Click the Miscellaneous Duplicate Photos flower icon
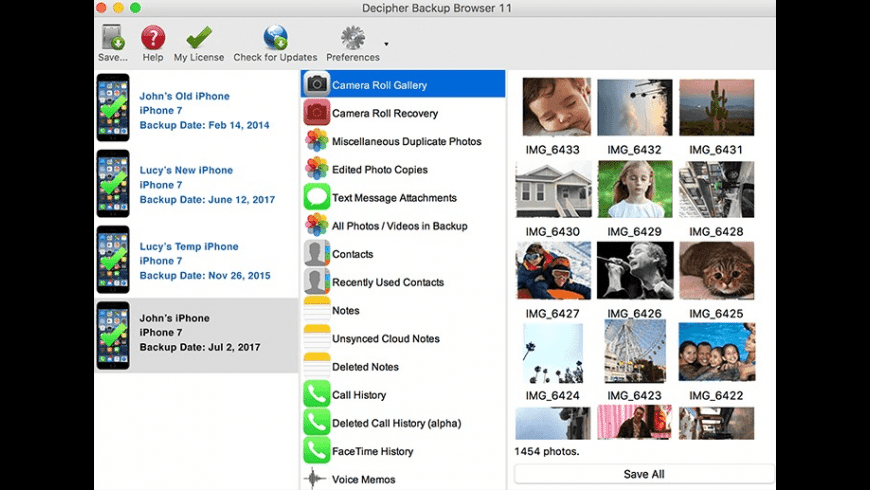The image size is (870, 490). [317, 141]
